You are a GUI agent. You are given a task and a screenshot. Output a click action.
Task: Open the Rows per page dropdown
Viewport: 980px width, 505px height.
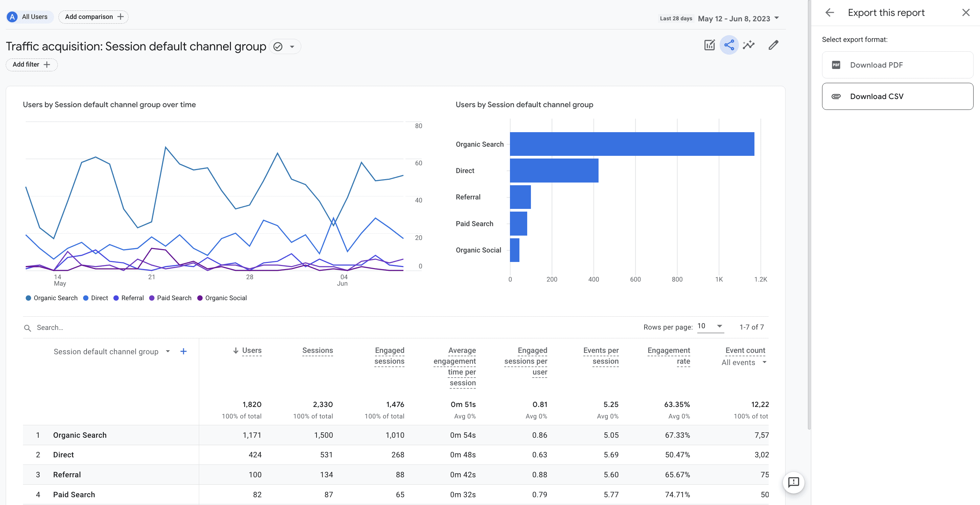(710, 326)
